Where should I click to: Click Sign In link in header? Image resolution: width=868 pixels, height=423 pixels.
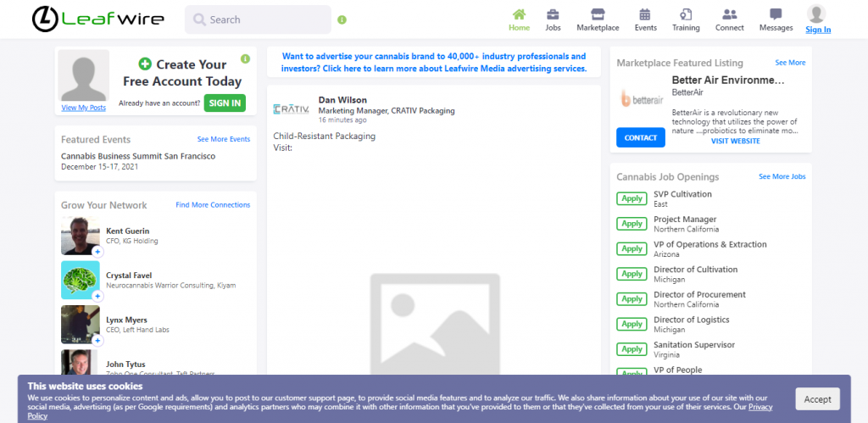[818, 30]
